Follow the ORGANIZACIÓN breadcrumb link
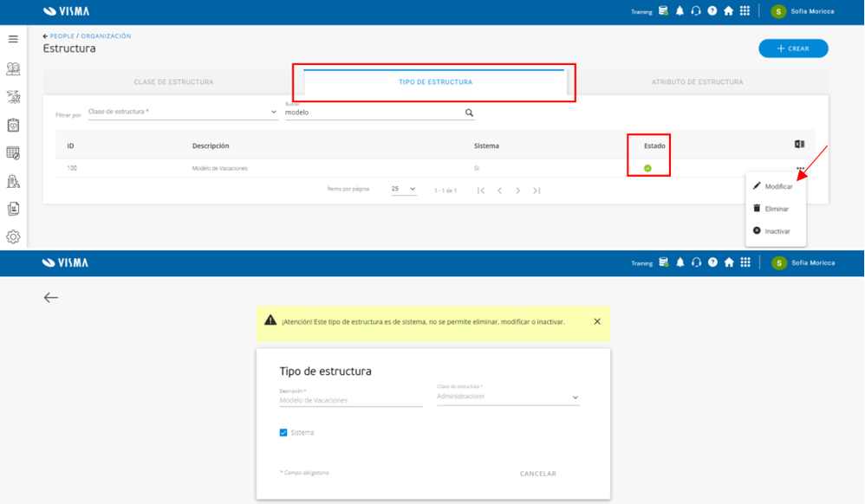 point(106,36)
